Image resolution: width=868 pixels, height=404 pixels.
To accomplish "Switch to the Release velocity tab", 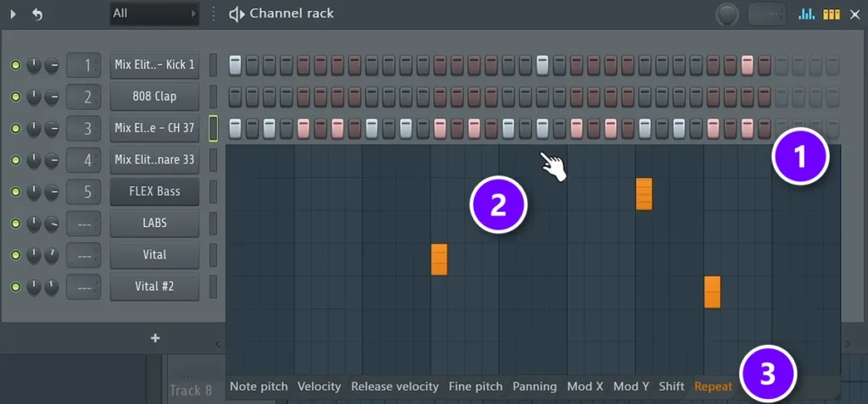I will tap(395, 387).
